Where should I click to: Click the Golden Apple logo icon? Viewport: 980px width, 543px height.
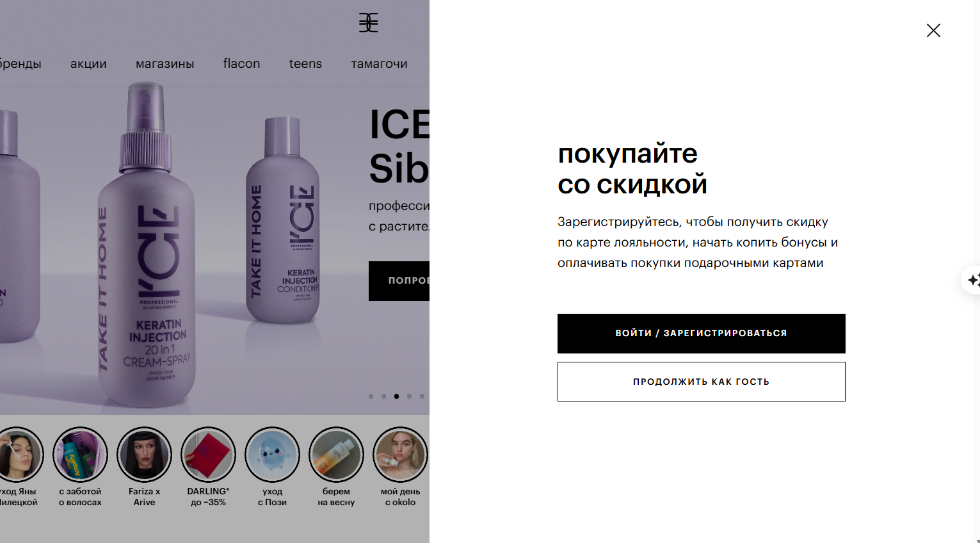click(x=368, y=22)
